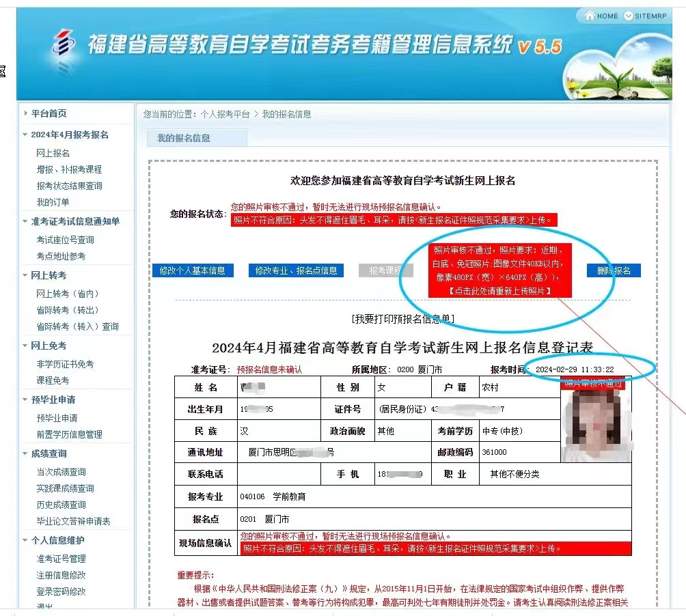Viewport: 686px width, 616px height.
Task: Expand 平台首页 arrow in sidebar
Action: pyautogui.click(x=26, y=113)
